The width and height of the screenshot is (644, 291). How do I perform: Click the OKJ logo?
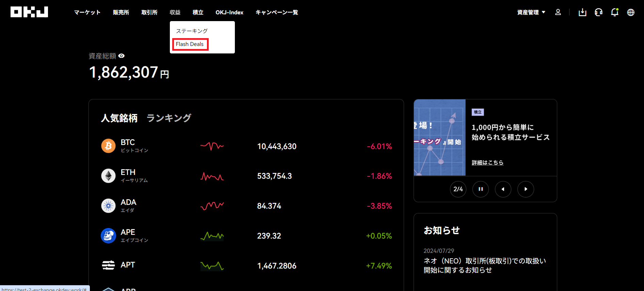tap(29, 12)
